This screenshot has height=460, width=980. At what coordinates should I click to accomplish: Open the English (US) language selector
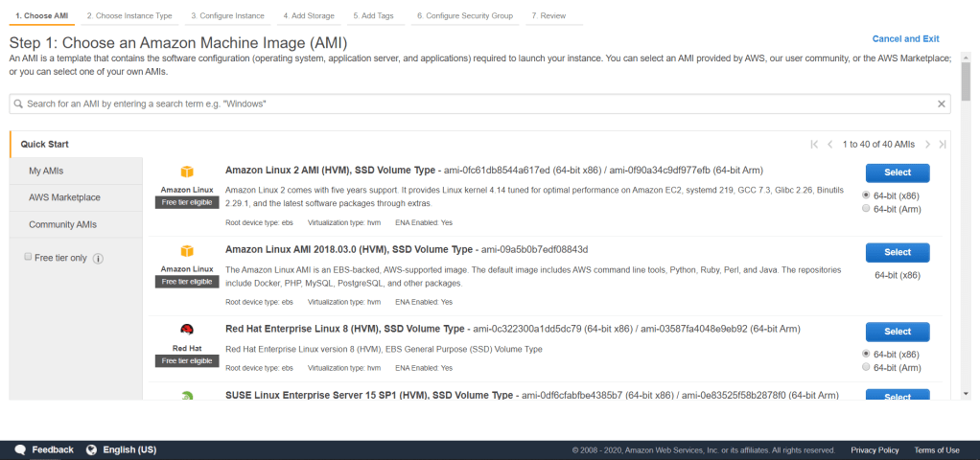pyautogui.click(x=129, y=449)
